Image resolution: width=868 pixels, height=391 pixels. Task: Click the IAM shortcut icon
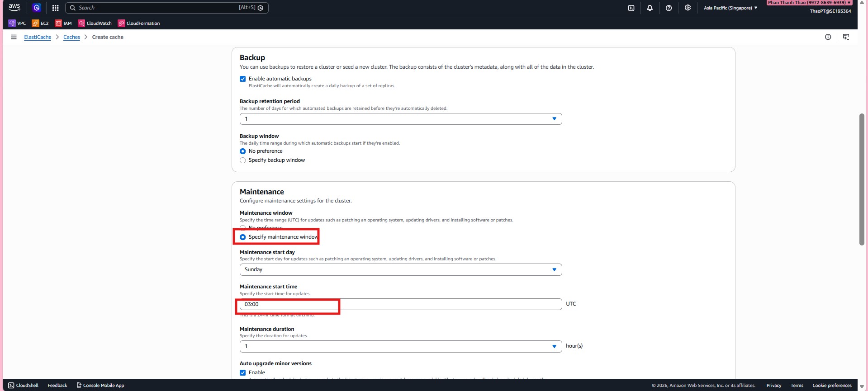[58, 23]
